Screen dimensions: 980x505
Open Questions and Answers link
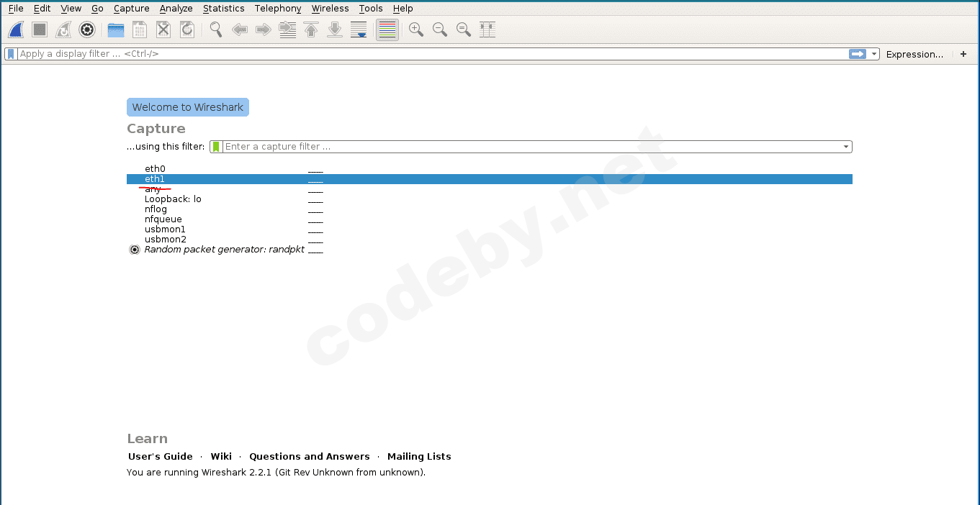(310, 456)
